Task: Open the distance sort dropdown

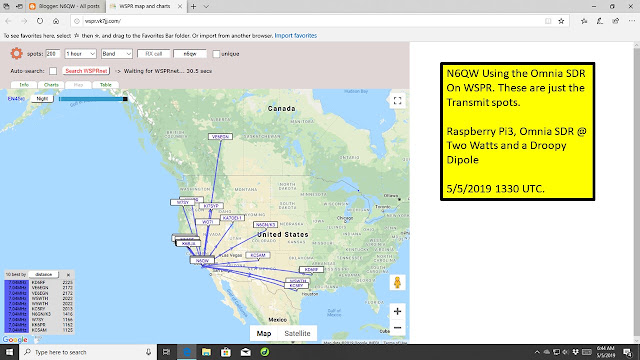Action: 44,275
